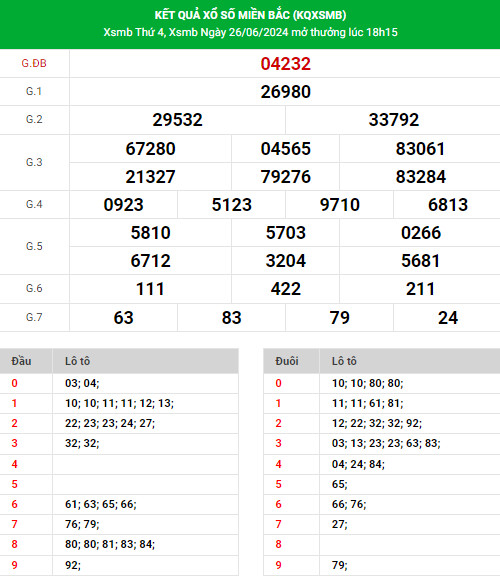This screenshot has width=500, height=576.
Task: Click G.7 number 79
Action: [339, 318]
